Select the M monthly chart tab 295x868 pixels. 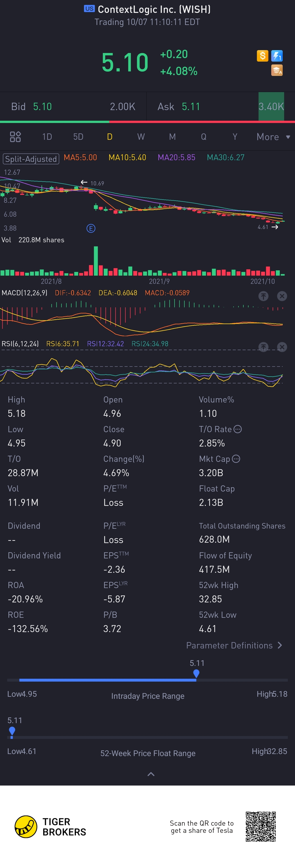[x=172, y=137]
